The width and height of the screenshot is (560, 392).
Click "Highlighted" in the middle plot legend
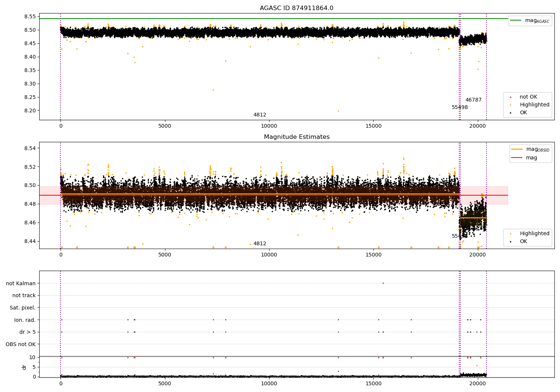[534, 234]
